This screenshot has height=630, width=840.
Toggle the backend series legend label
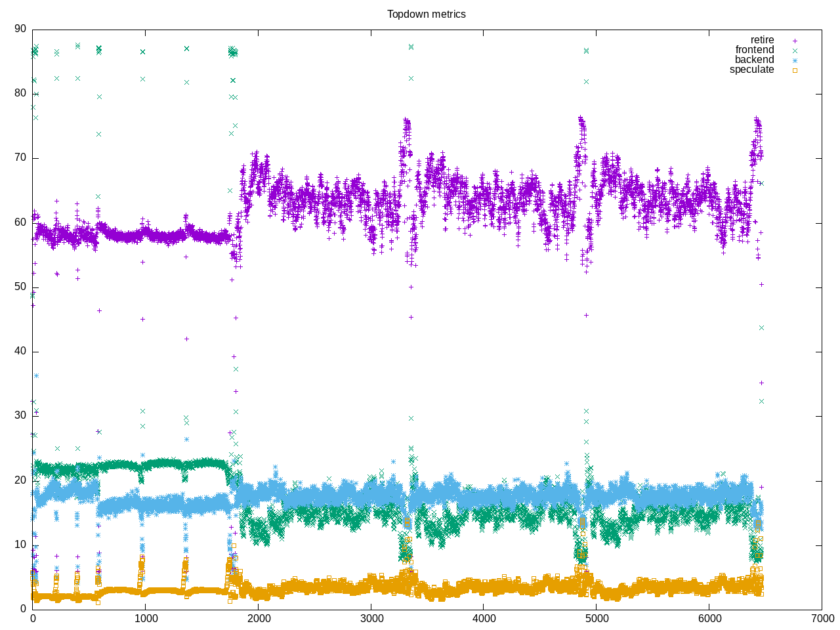754,60
